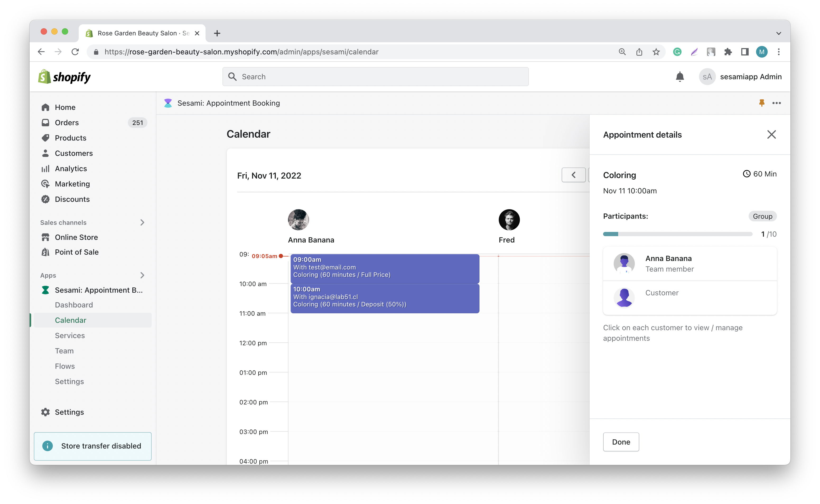The height and width of the screenshot is (504, 820).
Task: Click the Group badge
Action: click(x=762, y=216)
